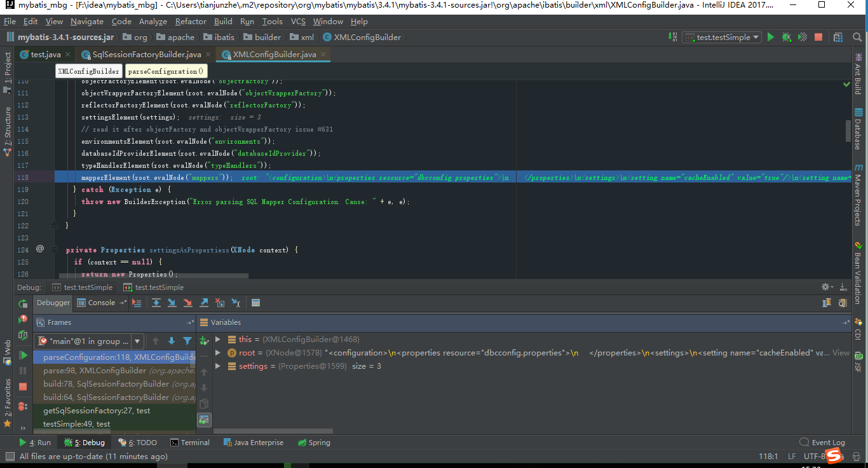
Task: Switch to the Console tab in Debug panel
Action: point(100,303)
